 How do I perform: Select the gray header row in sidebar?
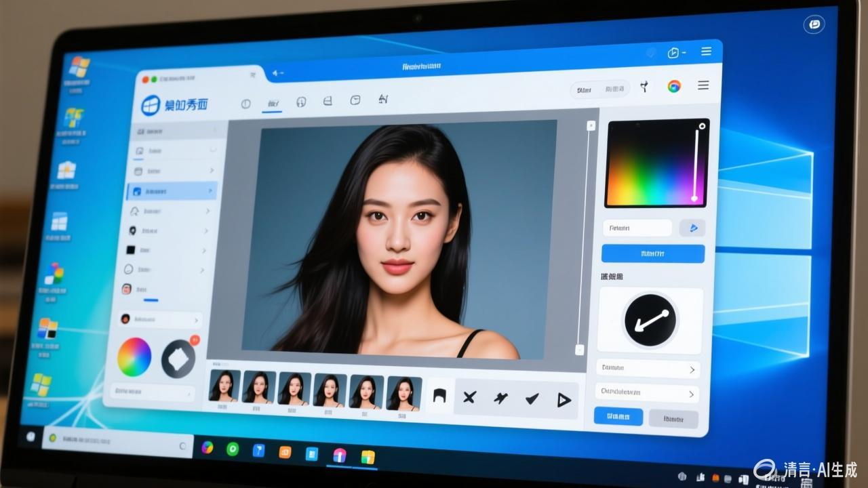(x=178, y=130)
